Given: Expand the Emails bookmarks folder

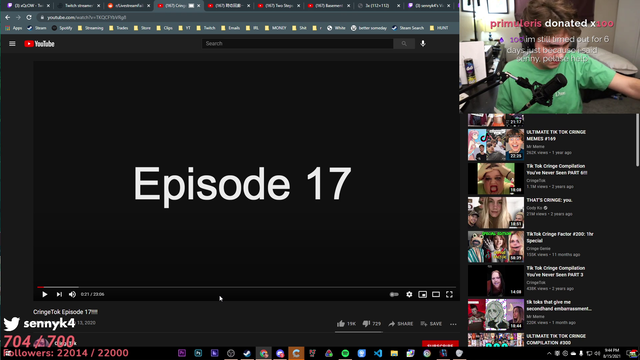Looking at the screenshot, I should pyautogui.click(x=231, y=28).
